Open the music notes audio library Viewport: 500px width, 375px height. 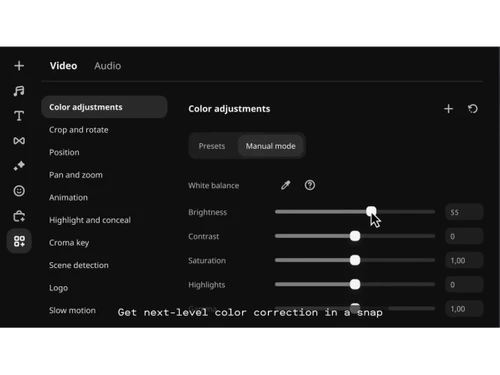[x=19, y=91]
